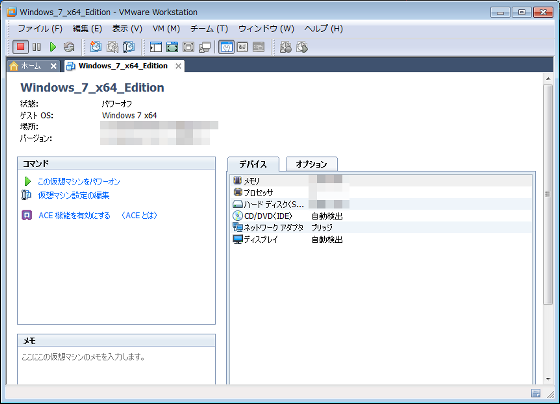Open the 表示 (V) menu
The height and width of the screenshot is (404, 560).
pyautogui.click(x=127, y=29)
